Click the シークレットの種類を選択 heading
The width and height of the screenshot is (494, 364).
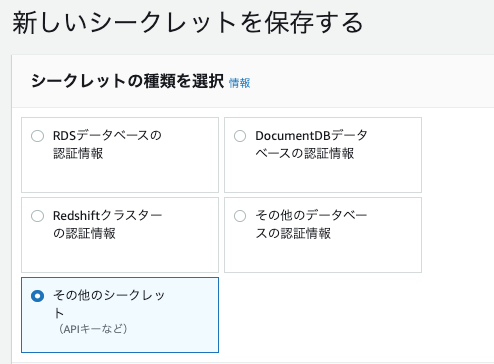click(x=127, y=81)
